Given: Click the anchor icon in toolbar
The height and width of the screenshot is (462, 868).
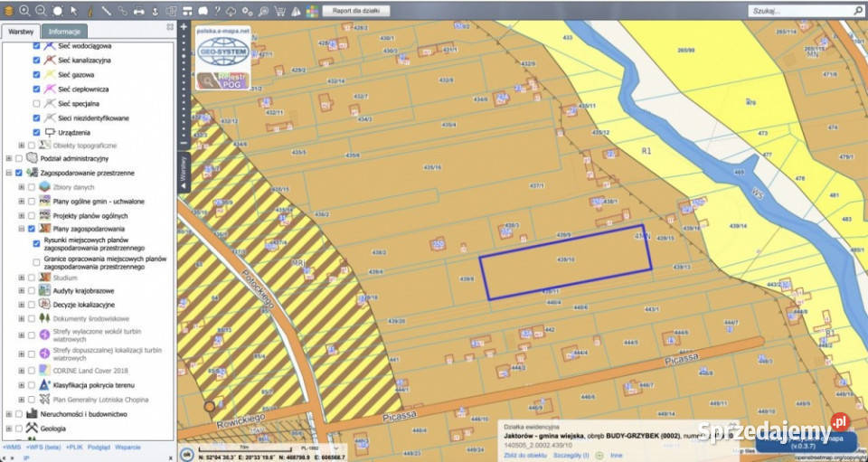Looking at the screenshot, I should tap(155, 11).
